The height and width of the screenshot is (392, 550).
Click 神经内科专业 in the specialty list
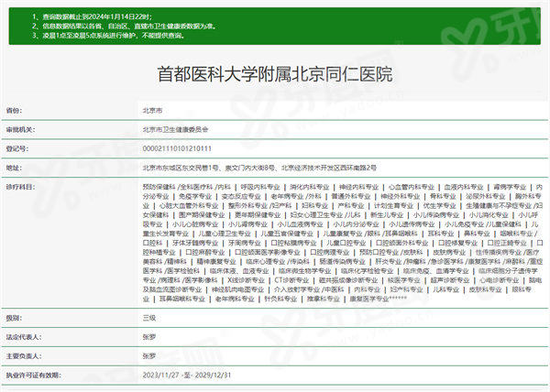(x=358, y=187)
